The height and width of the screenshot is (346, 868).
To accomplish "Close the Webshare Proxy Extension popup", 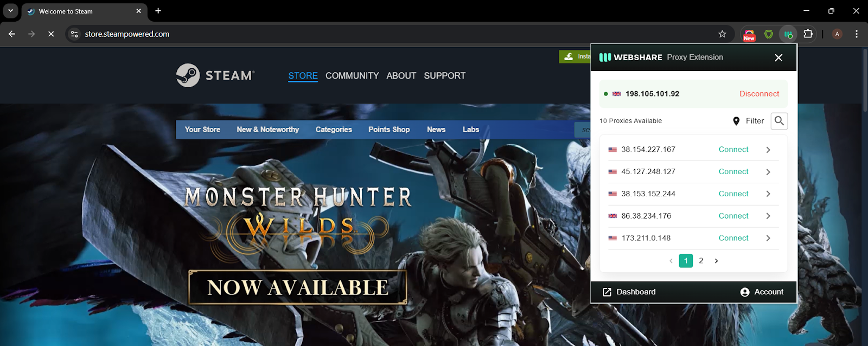I will (x=778, y=57).
